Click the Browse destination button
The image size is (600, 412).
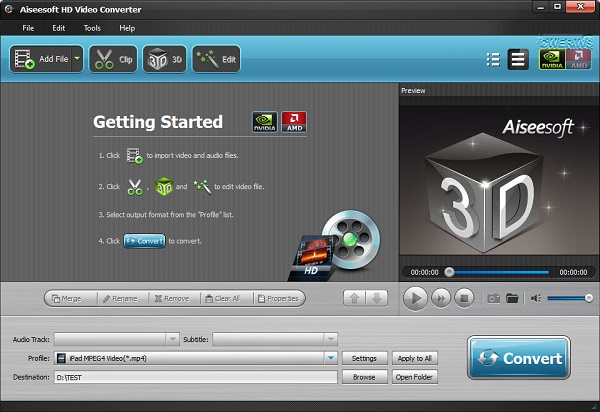[363, 377]
